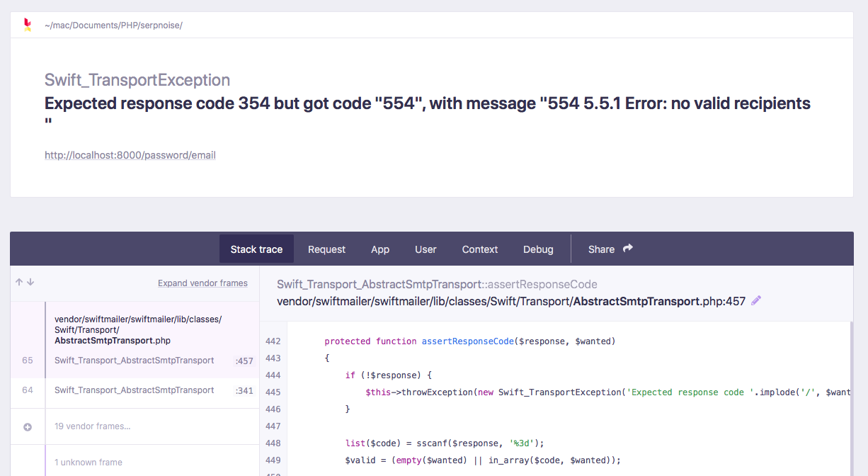Go to next frame with down arrow
Viewport: 868px width, 476px height.
pos(30,282)
